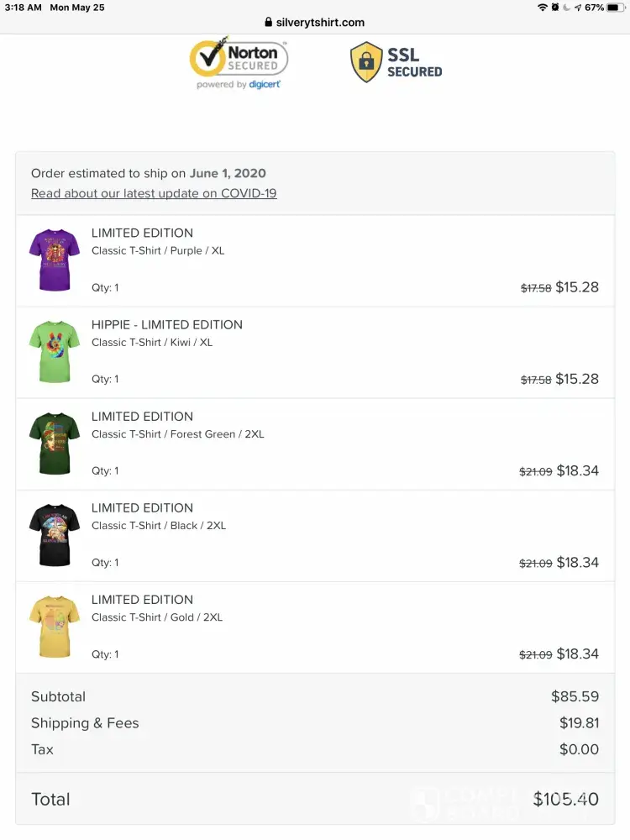Screen dimensions: 630x840
Task: Tap the June 1, 2020 ship date
Action: [x=228, y=174]
